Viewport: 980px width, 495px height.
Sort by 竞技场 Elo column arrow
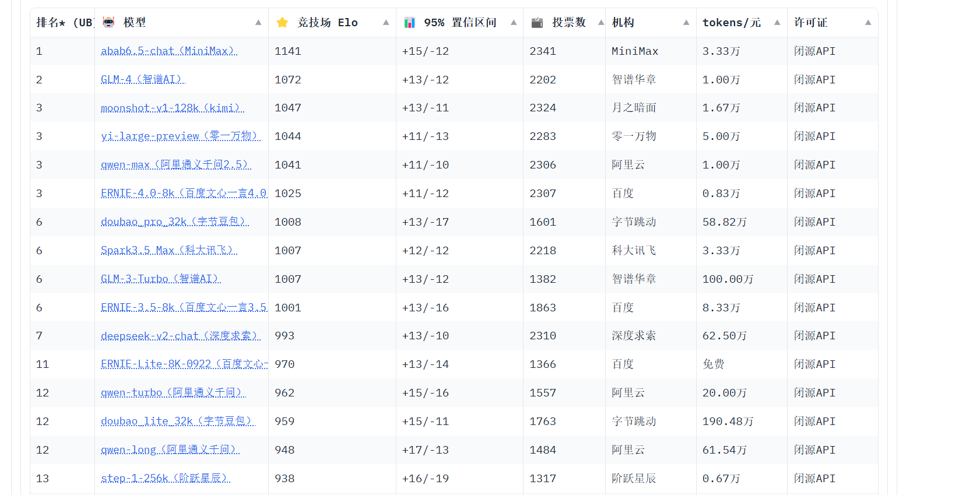point(386,22)
